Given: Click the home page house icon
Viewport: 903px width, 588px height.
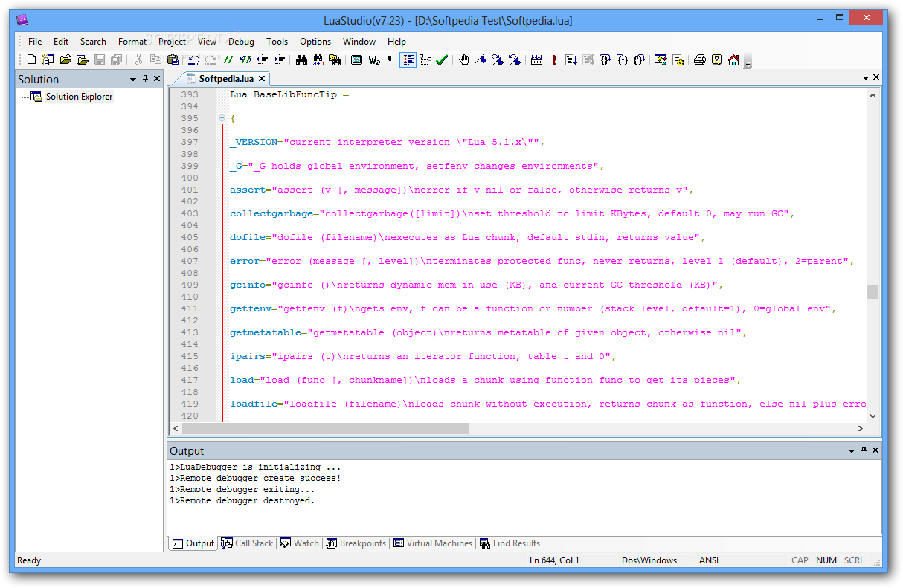Looking at the screenshot, I should point(734,60).
